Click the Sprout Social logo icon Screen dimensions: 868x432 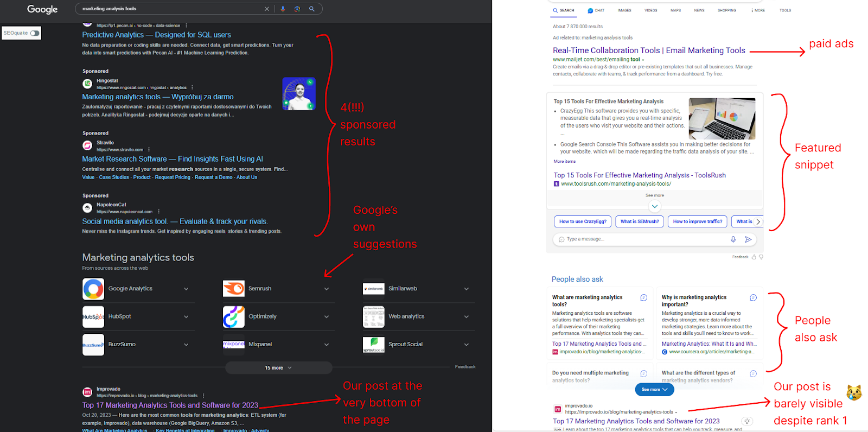374,345
